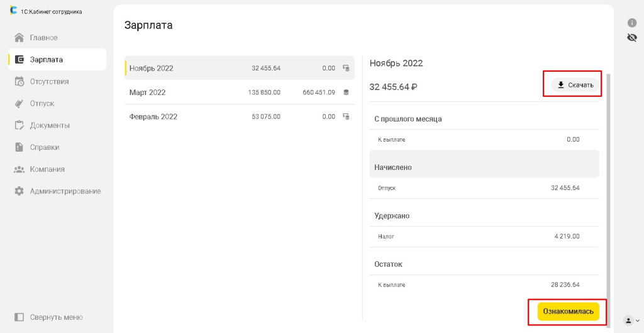The height and width of the screenshot is (333, 644).
Task: Click the payslip panel vertical scrollbar
Action: tap(608, 189)
